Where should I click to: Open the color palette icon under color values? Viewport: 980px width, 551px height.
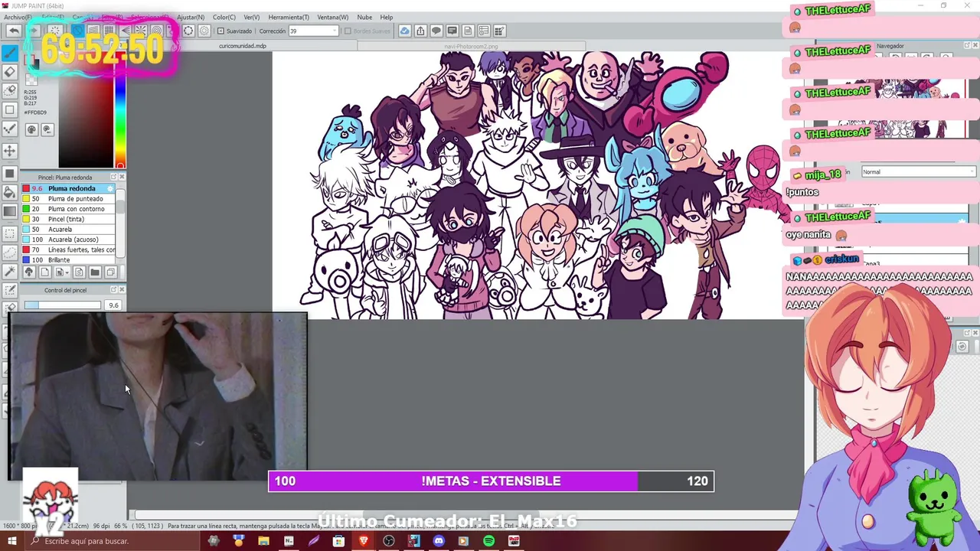(31, 129)
